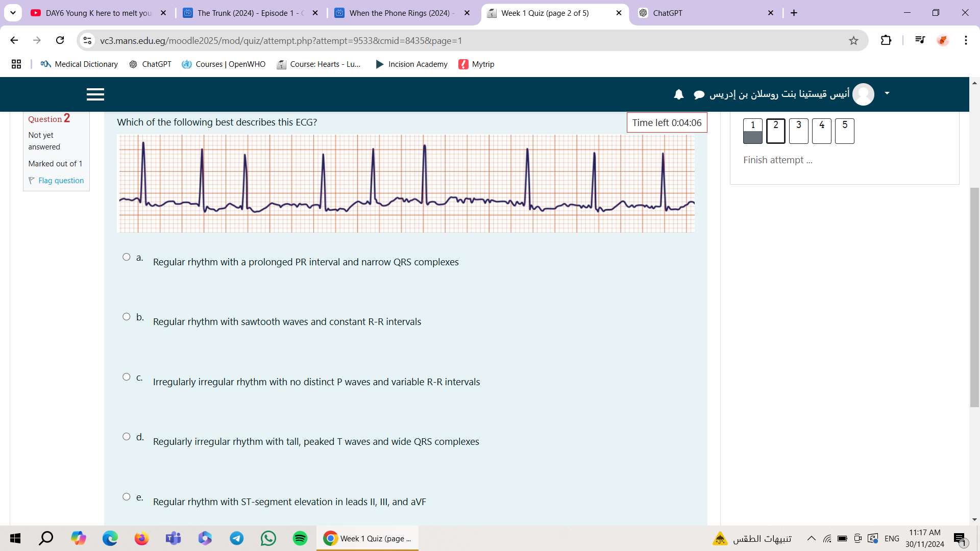The width and height of the screenshot is (980, 551).
Task: Open the Chrome profile icon
Action: (x=943, y=40)
